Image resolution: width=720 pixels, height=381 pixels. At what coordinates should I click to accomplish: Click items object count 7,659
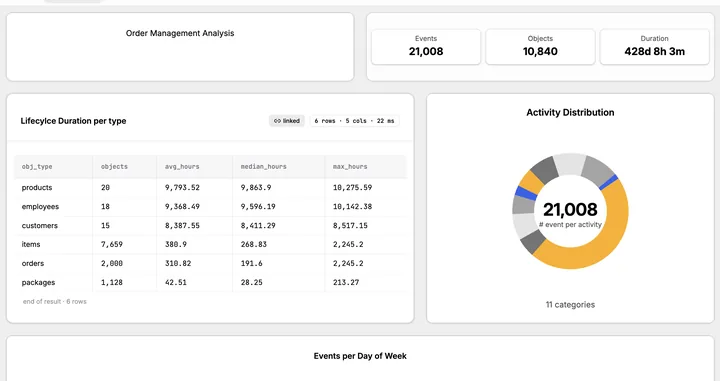(112, 244)
